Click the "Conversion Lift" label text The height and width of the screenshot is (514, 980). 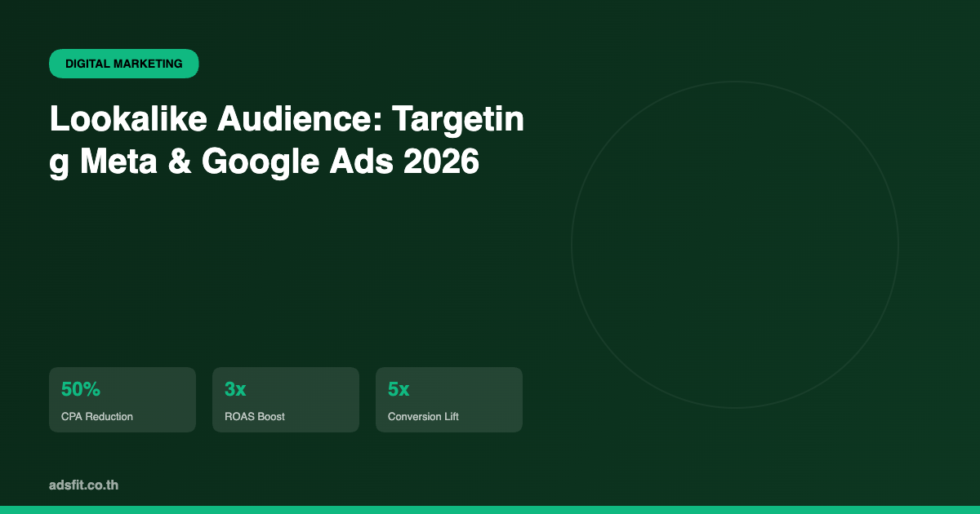(x=423, y=416)
